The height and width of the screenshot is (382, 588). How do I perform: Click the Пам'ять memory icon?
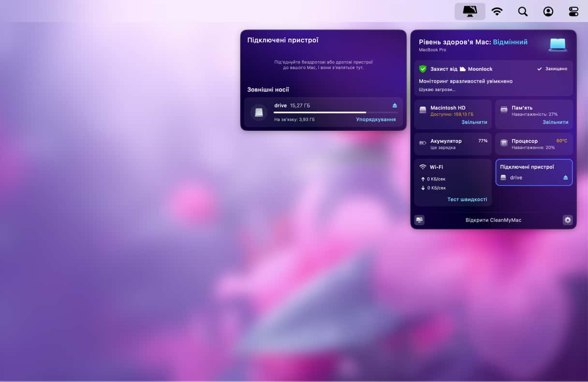coord(504,110)
